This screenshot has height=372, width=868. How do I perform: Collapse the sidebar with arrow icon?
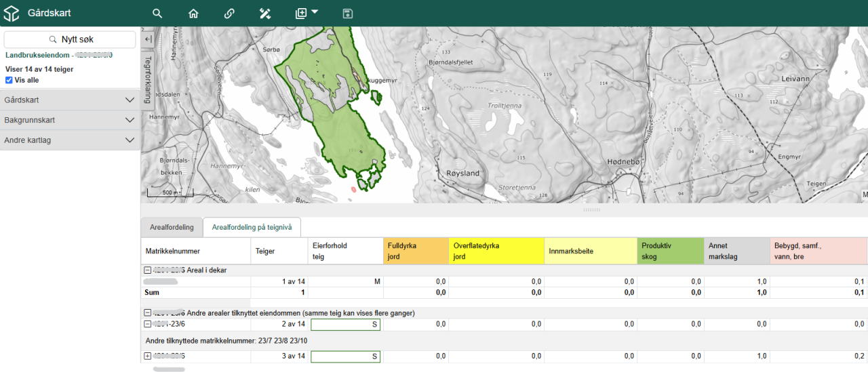click(148, 39)
